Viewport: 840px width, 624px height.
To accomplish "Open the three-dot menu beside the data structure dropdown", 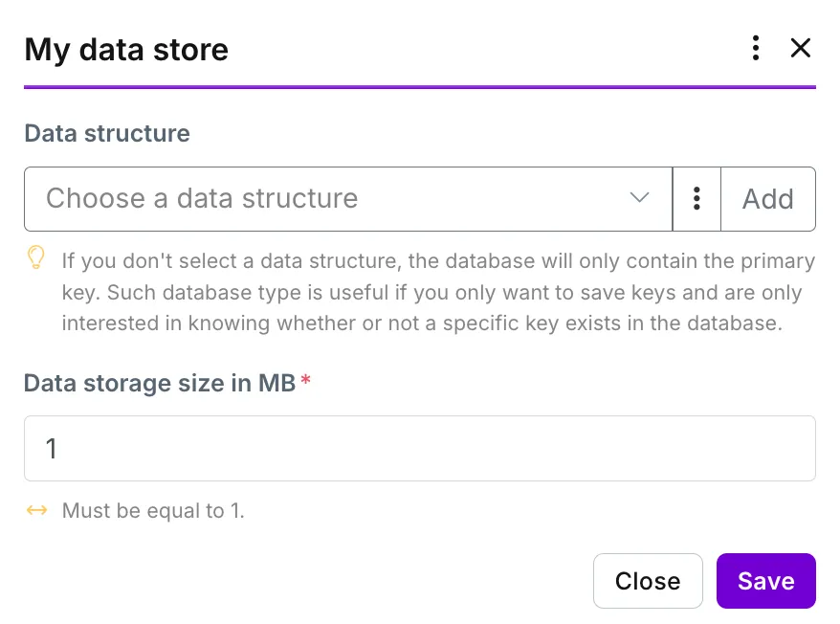I will 696,199.
